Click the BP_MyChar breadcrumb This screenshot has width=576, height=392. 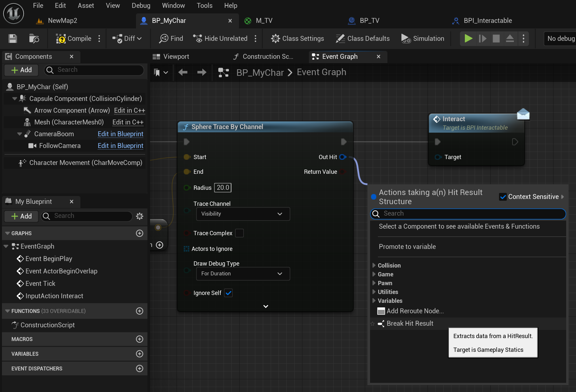pos(260,73)
